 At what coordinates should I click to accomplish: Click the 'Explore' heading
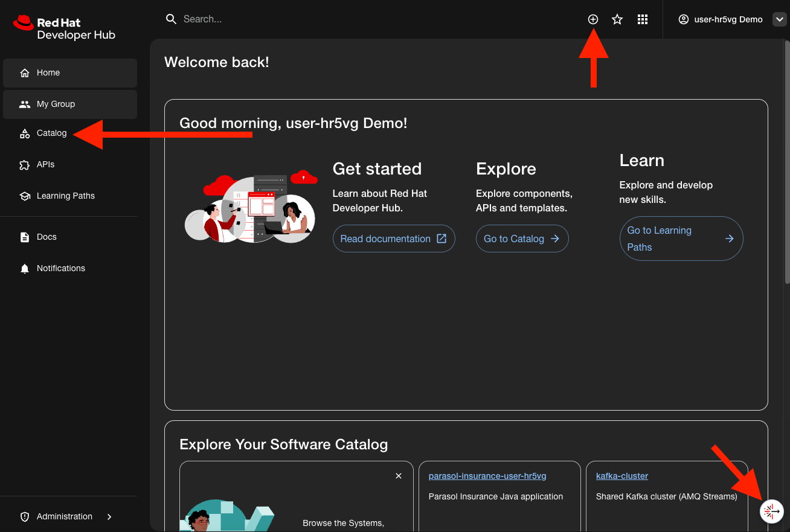click(506, 168)
